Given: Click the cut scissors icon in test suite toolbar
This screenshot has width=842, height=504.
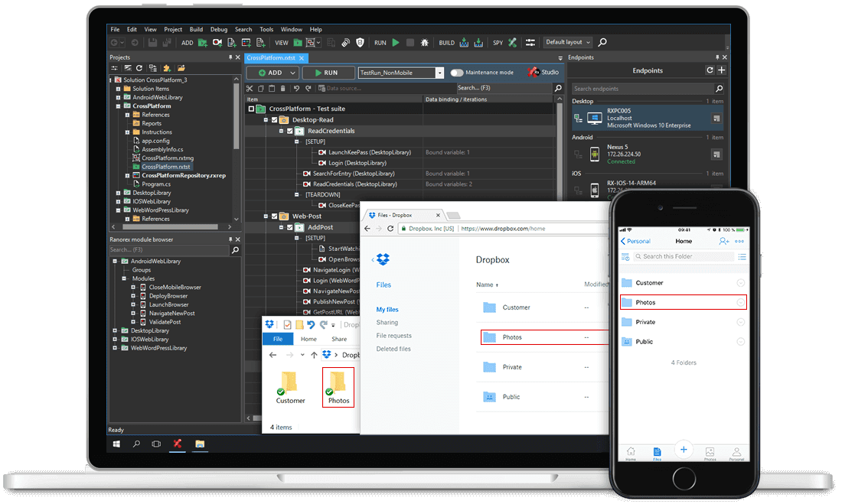Looking at the screenshot, I should tap(250, 88).
